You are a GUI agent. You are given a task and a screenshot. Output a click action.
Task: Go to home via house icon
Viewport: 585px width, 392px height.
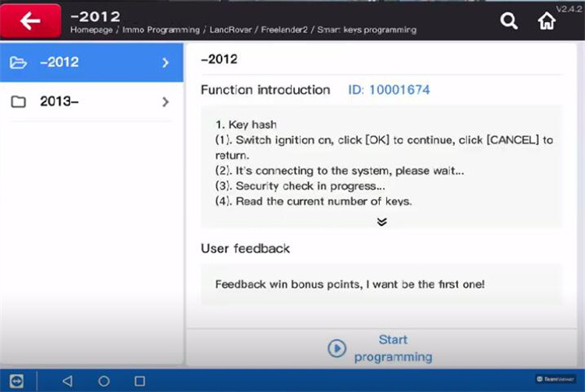tap(549, 23)
